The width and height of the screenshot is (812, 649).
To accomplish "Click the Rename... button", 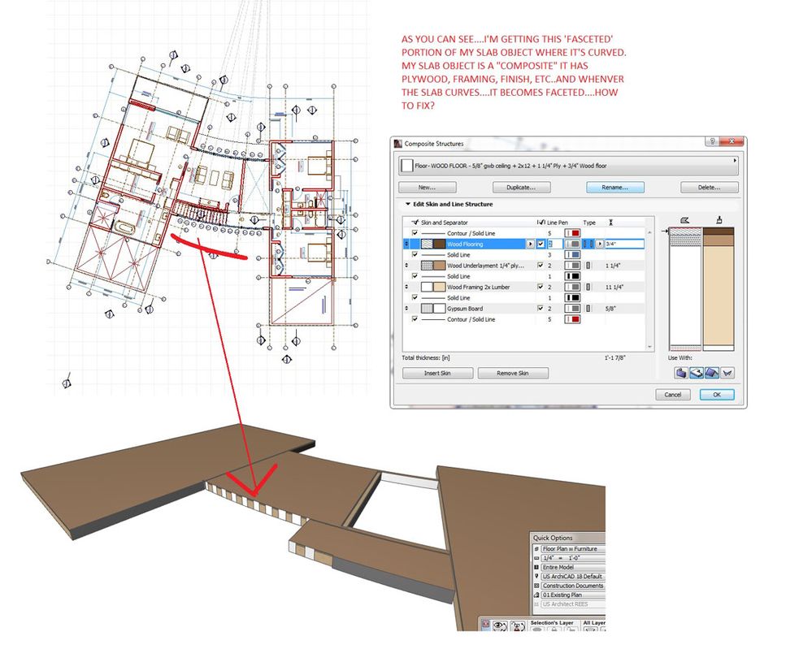I will [615, 188].
